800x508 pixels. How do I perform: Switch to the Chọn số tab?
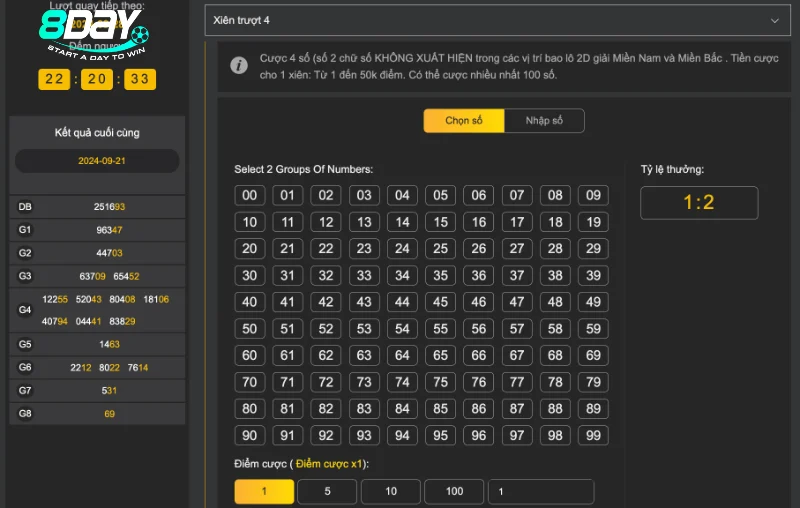click(x=463, y=121)
